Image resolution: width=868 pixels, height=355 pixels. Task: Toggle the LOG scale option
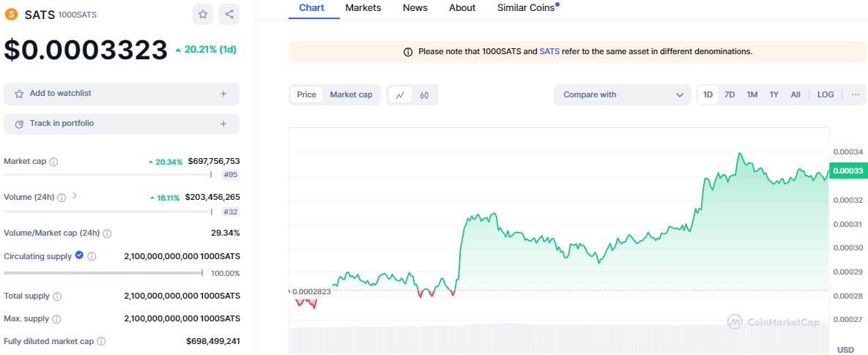pos(826,94)
